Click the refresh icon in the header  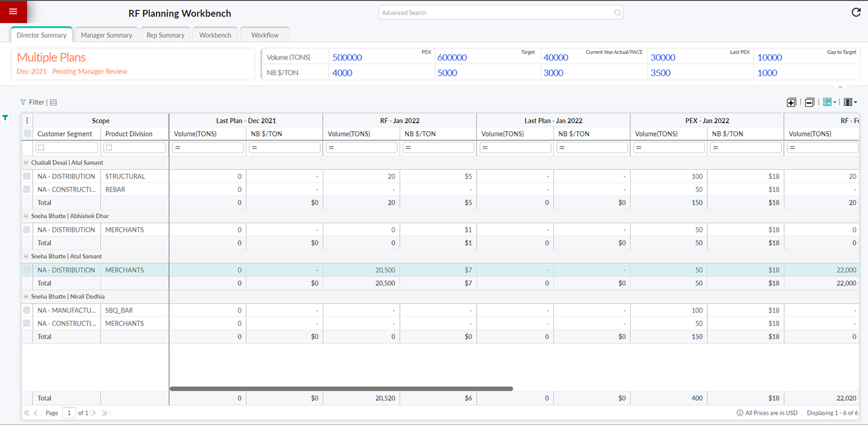(x=856, y=12)
